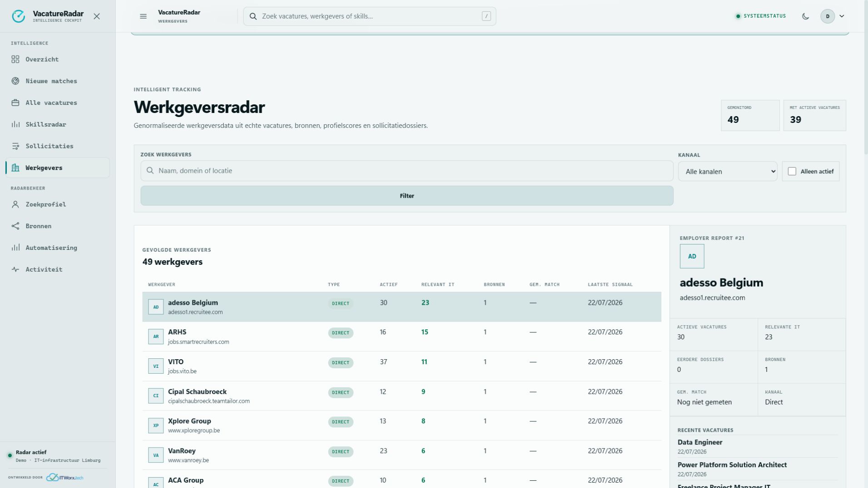868x488 pixels.
Task: Click adesso1.recruitee.com in the report panel
Action: pyautogui.click(x=712, y=298)
